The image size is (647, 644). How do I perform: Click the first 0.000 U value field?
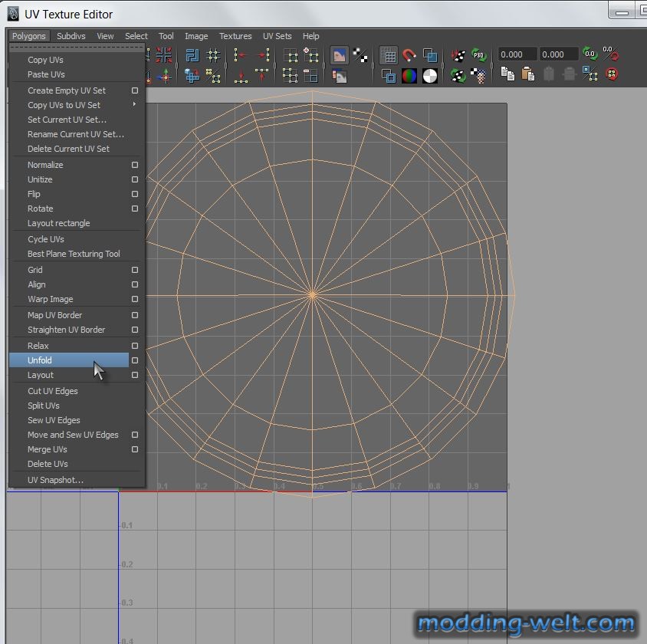click(517, 54)
